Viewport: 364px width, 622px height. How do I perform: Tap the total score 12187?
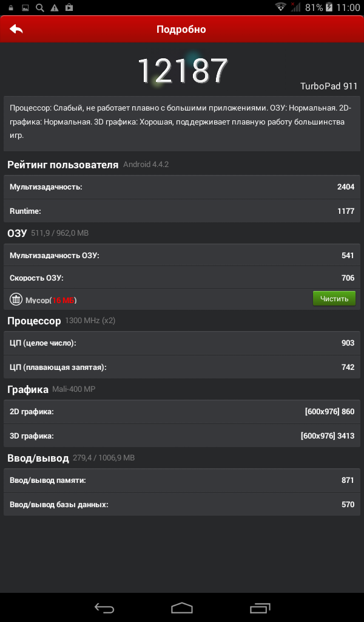click(183, 70)
